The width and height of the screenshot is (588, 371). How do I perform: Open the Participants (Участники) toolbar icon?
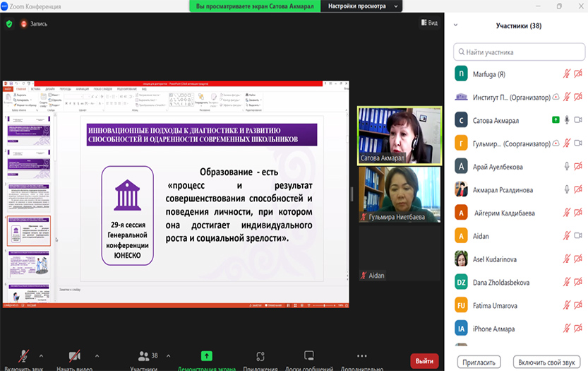[145, 357]
